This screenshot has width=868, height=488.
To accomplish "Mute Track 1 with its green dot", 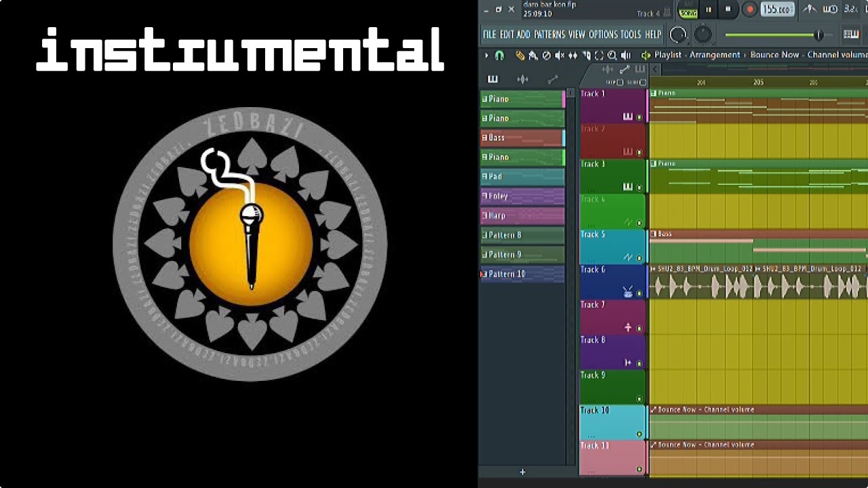I will [x=639, y=117].
